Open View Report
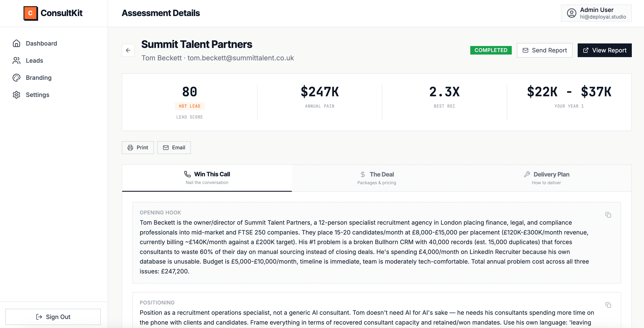 click(604, 50)
